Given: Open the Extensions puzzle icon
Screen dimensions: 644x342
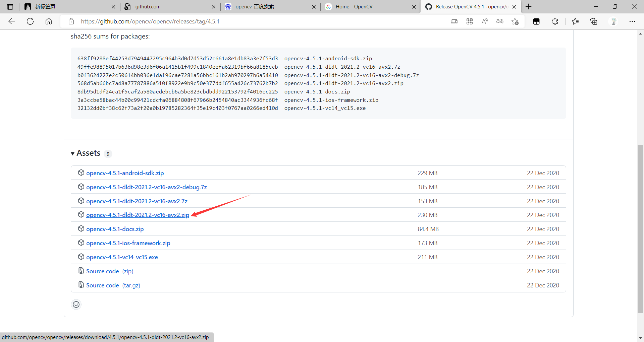Looking at the screenshot, I should (x=555, y=21).
